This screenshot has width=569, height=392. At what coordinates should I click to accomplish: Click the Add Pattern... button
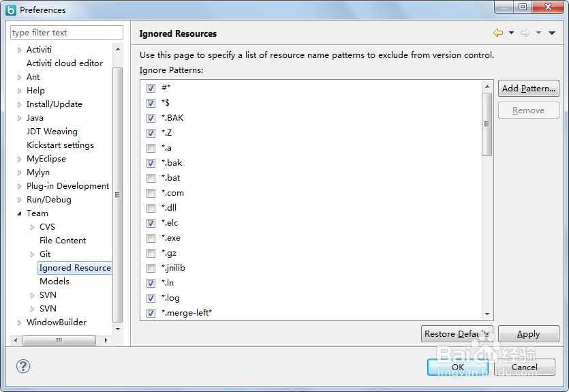click(x=528, y=89)
